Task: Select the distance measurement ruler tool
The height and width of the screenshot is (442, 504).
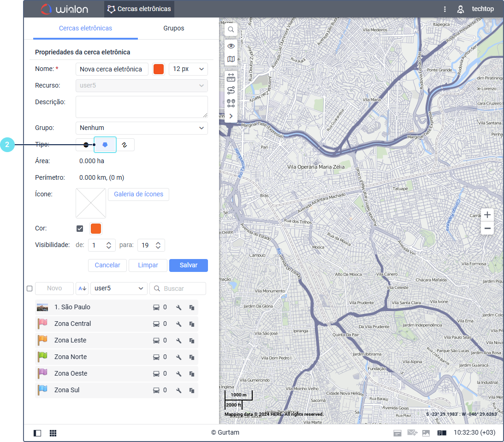Action: click(231, 77)
